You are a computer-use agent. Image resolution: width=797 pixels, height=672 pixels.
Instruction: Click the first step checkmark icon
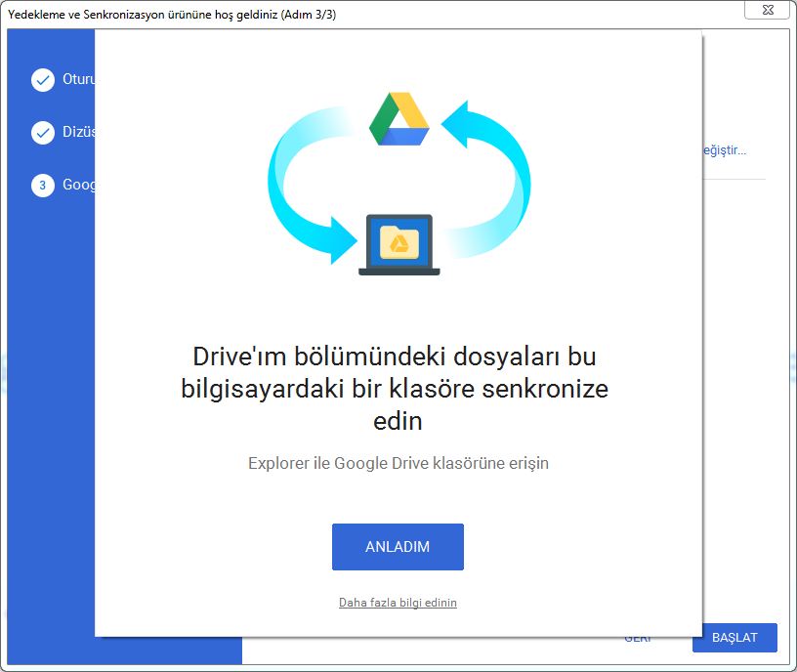[43, 80]
